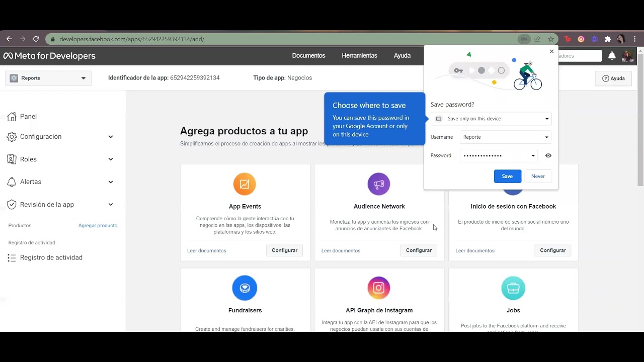
Task: Open the notifications bell
Action: tap(612, 56)
